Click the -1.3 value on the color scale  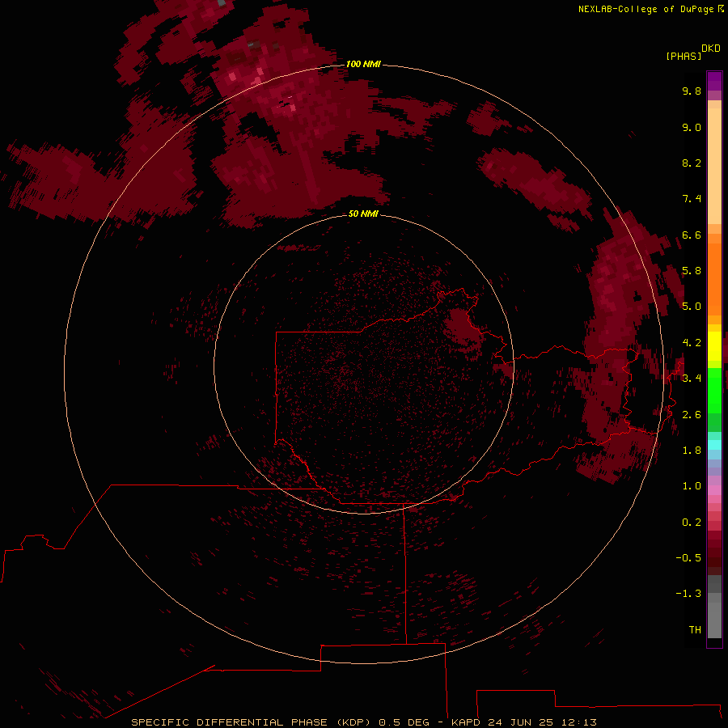pyautogui.click(x=688, y=594)
